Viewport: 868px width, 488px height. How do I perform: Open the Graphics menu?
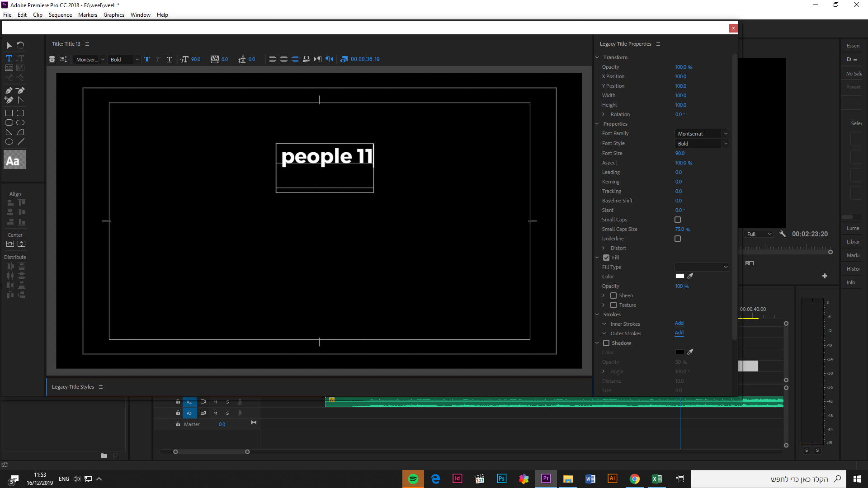coord(113,15)
